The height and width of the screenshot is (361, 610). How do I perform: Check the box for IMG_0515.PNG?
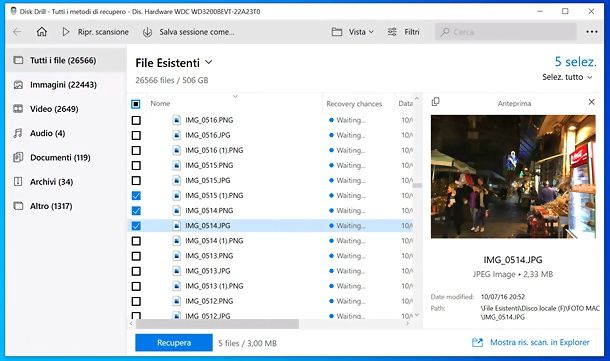(x=136, y=166)
